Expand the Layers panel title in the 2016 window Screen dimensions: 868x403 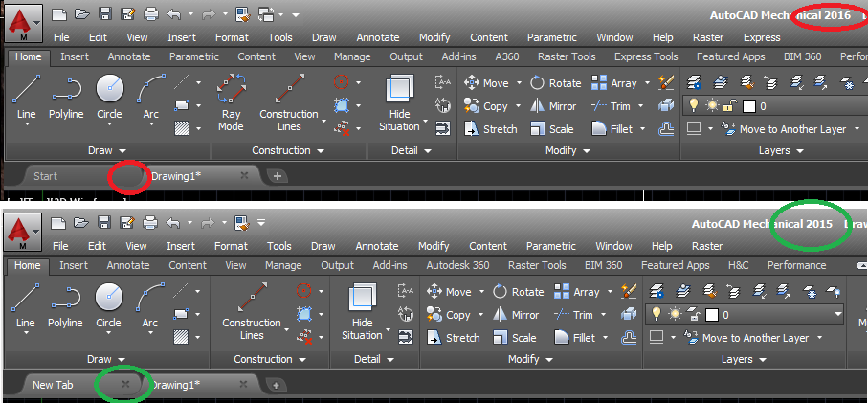tap(781, 150)
